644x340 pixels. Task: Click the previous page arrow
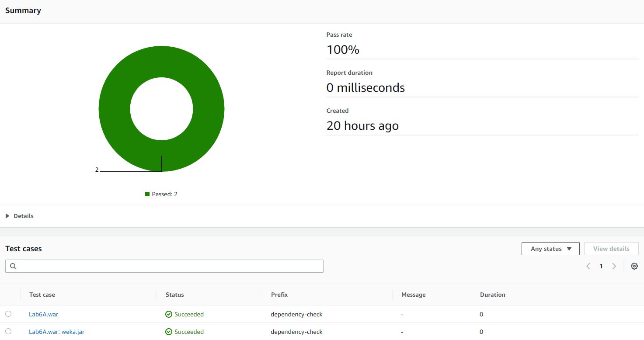[x=588, y=266]
